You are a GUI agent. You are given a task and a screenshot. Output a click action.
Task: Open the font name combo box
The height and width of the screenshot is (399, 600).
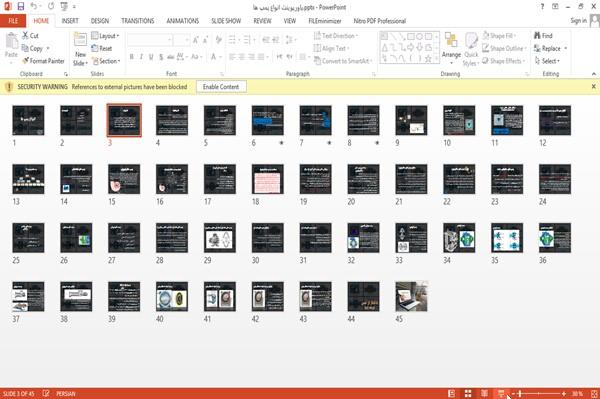149,40
